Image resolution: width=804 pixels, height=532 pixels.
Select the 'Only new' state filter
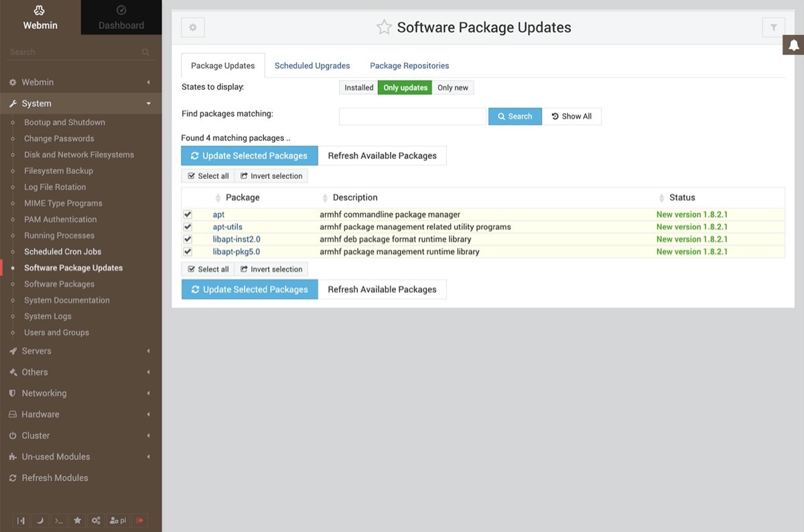452,88
